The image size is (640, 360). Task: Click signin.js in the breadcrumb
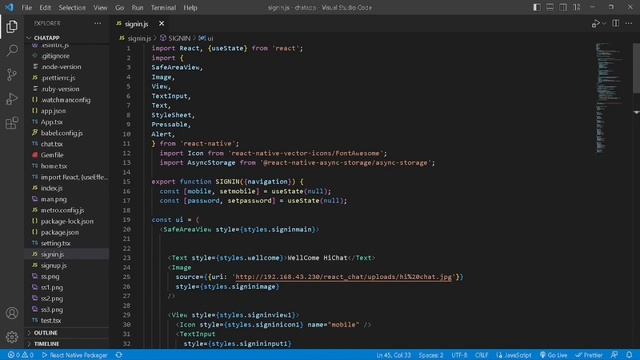(x=139, y=38)
